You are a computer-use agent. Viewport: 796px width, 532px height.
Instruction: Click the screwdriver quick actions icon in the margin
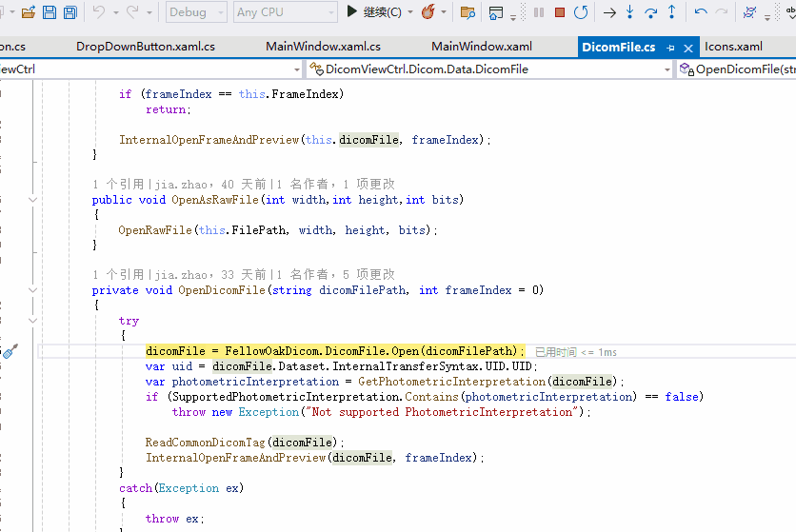tap(10, 351)
